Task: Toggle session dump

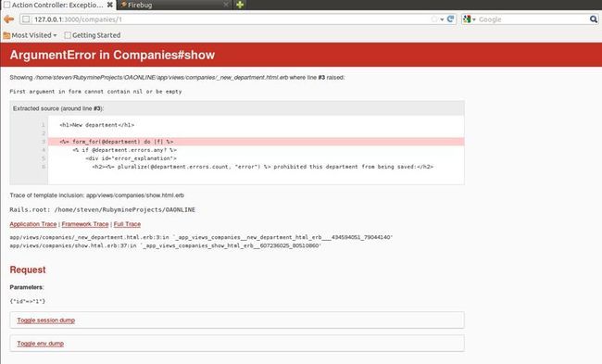Action: tap(46, 320)
